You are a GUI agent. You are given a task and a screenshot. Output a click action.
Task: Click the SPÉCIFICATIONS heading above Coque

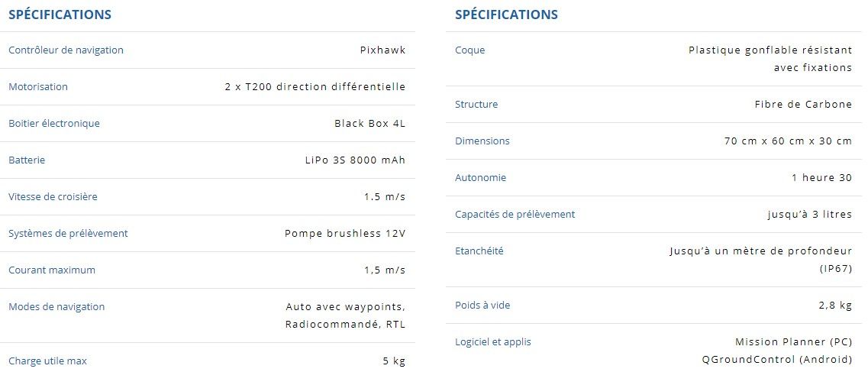click(x=506, y=15)
